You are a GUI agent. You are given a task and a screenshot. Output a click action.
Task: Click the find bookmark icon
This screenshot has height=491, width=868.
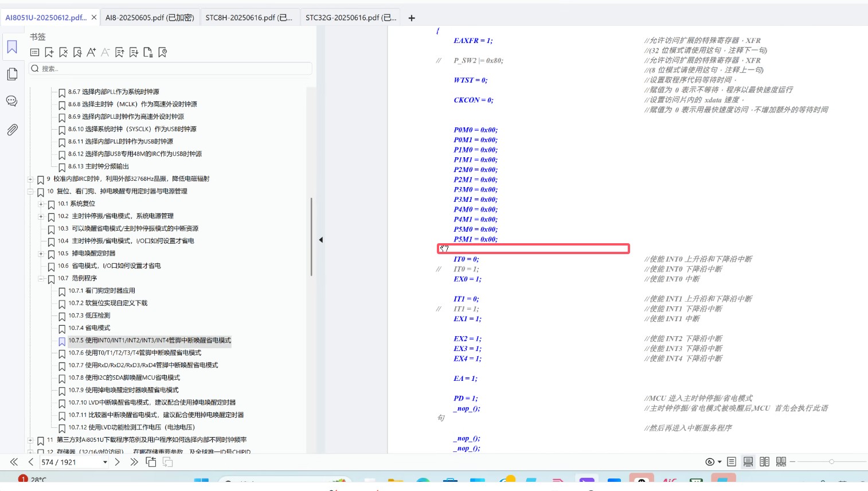click(x=77, y=53)
